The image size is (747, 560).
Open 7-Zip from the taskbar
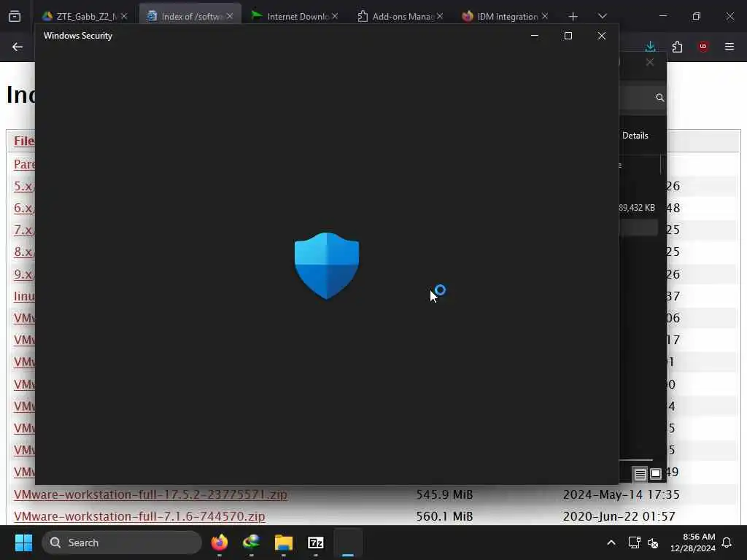[315, 542]
